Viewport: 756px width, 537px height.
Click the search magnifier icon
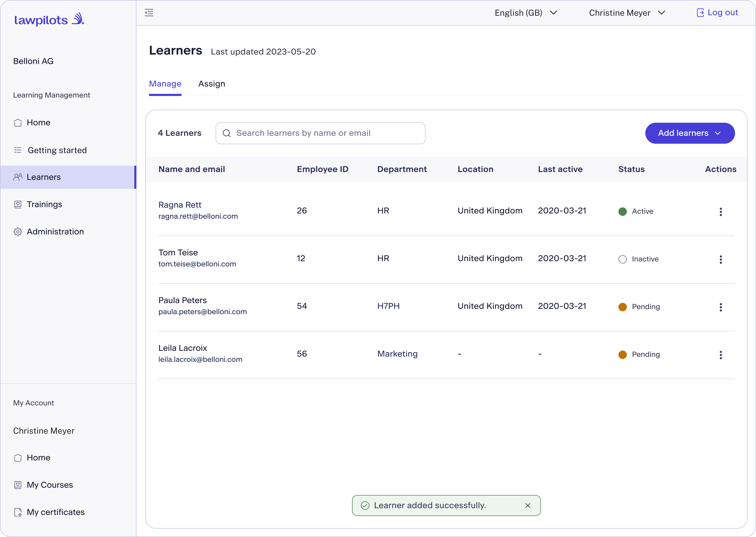(227, 133)
